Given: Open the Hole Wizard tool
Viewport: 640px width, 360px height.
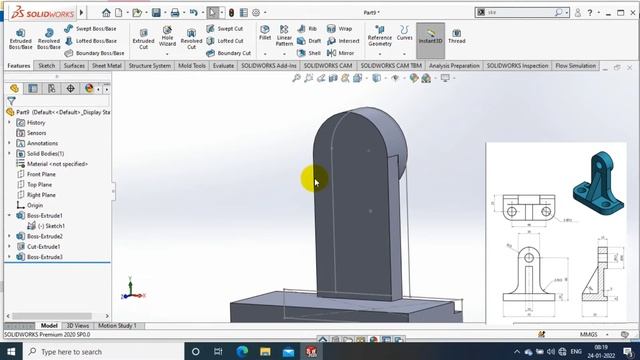Looking at the screenshot, I should (167, 37).
